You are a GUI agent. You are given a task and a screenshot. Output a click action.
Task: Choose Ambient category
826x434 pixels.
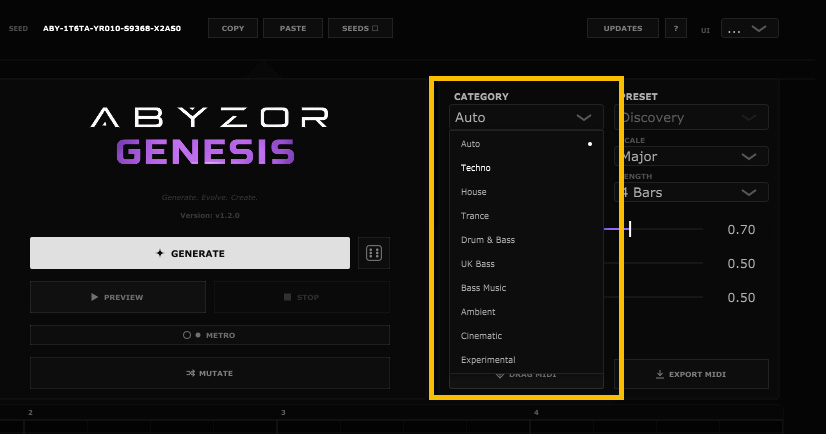(x=526, y=312)
